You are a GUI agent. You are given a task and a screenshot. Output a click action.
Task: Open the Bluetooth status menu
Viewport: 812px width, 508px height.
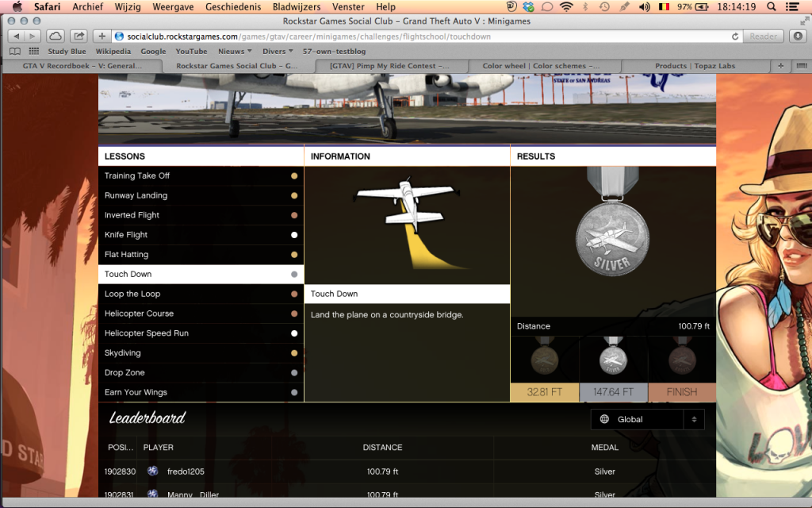click(x=585, y=6)
